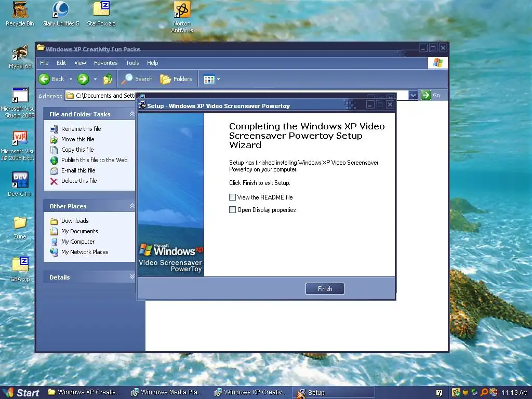Image resolution: width=532 pixels, height=399 pixels.
Task: Open My Computer under Other Places
Action: (x=78, y=242)
